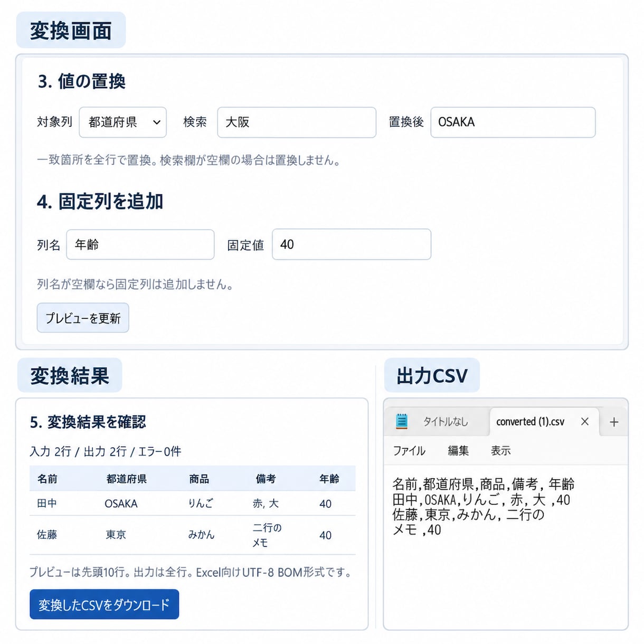Click the 東京 cell in the table

pyautogui.click(x=116, y=535)
